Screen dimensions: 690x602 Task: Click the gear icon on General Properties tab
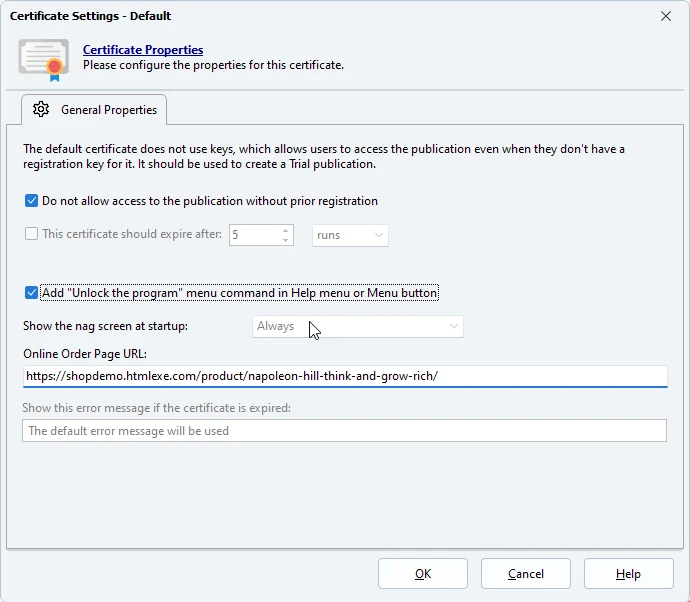(x=41, y=109)
